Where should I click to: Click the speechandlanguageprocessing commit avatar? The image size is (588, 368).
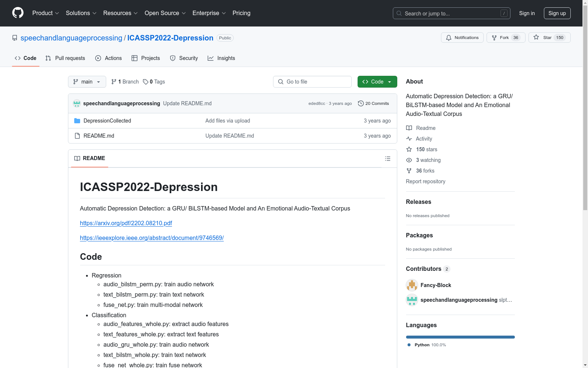[x=77, y=103]
